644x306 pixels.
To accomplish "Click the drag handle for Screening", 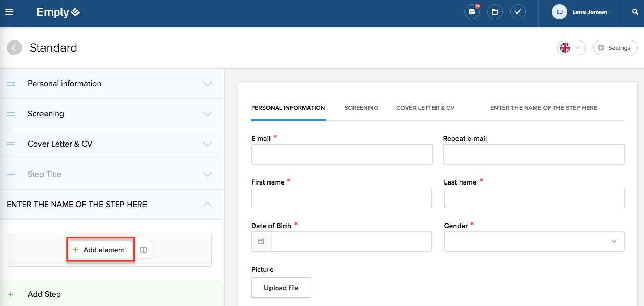I will click(11, 114).
